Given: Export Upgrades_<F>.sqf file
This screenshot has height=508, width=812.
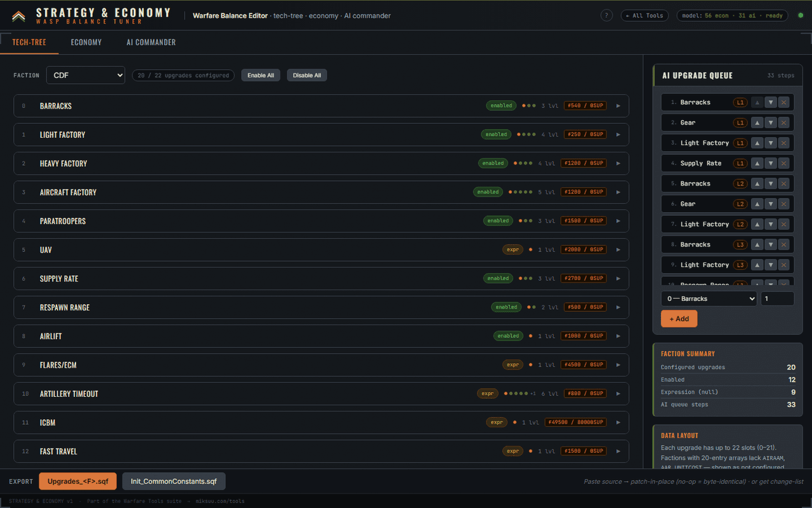Looking at the screenshot, I should click(x=78, y=481).
